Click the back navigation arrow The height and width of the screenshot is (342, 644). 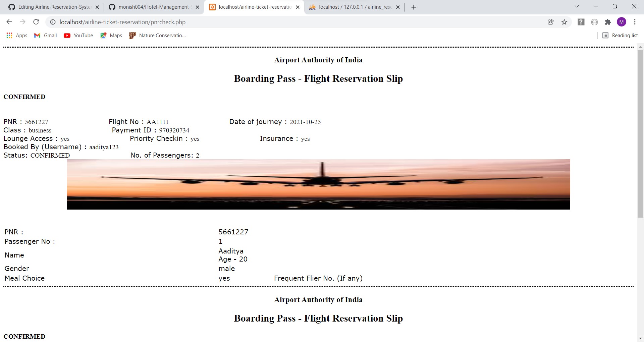9,22
